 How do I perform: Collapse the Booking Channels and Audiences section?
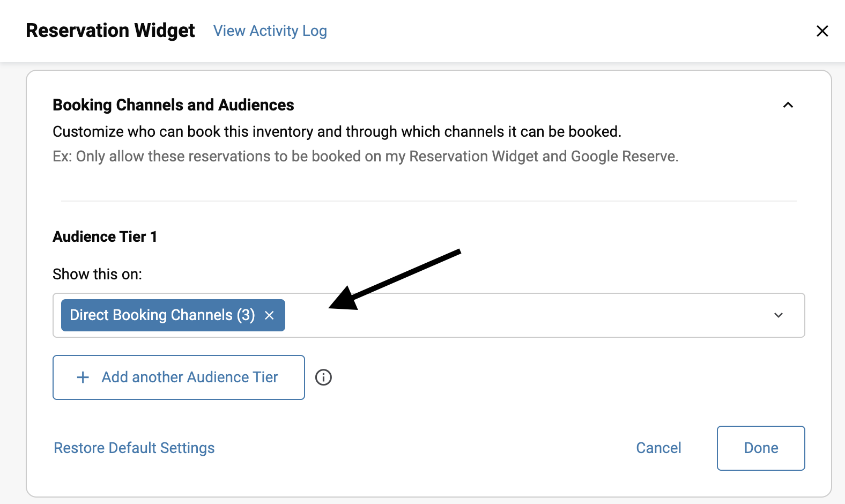pyautogui.click(x=788, y=105)
